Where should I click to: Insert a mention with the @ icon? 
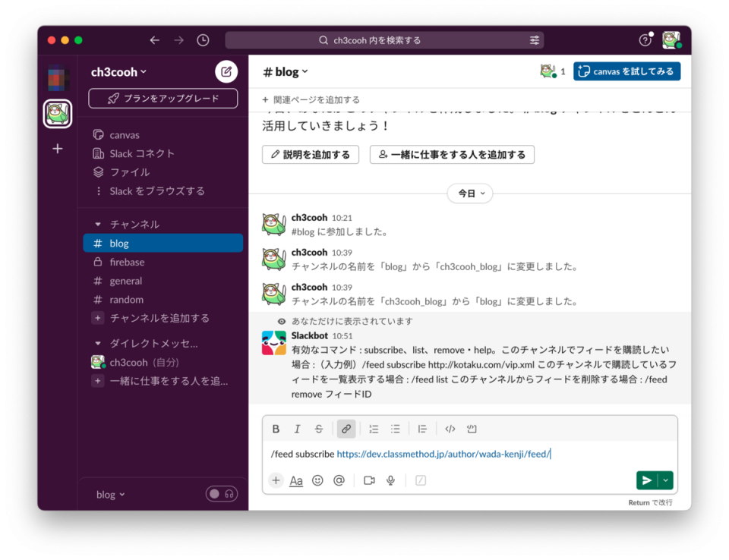pos(339,480)
